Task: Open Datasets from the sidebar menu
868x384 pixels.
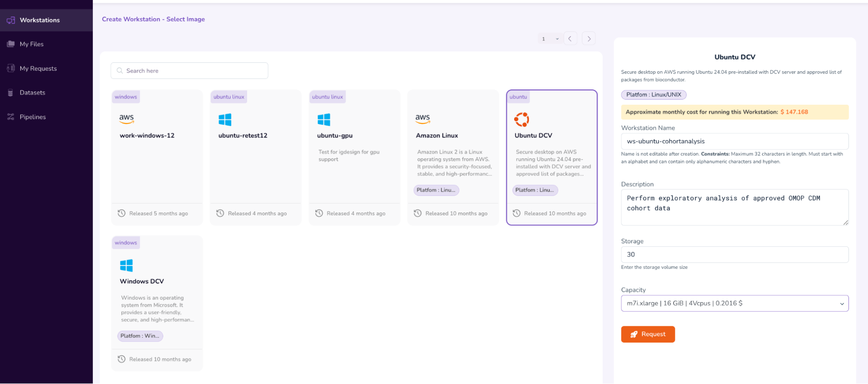Action: pyautogui.click(x=33, y=93)
